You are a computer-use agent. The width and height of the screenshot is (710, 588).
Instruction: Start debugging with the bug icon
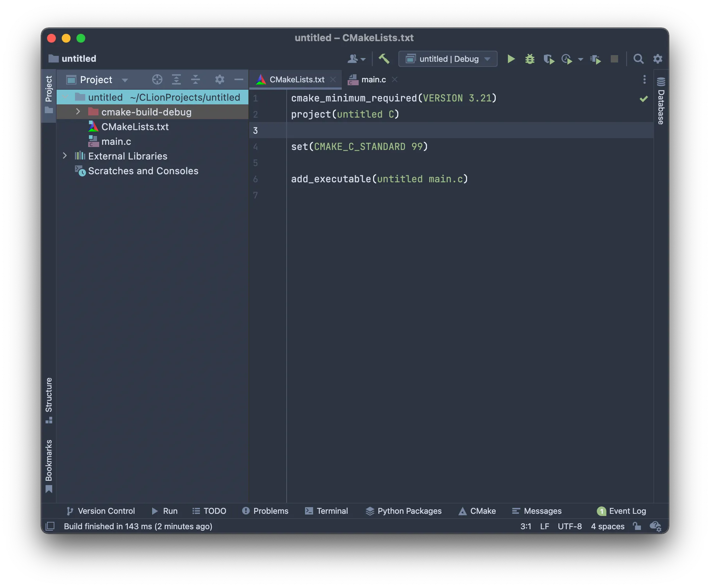tap(530, 59)
